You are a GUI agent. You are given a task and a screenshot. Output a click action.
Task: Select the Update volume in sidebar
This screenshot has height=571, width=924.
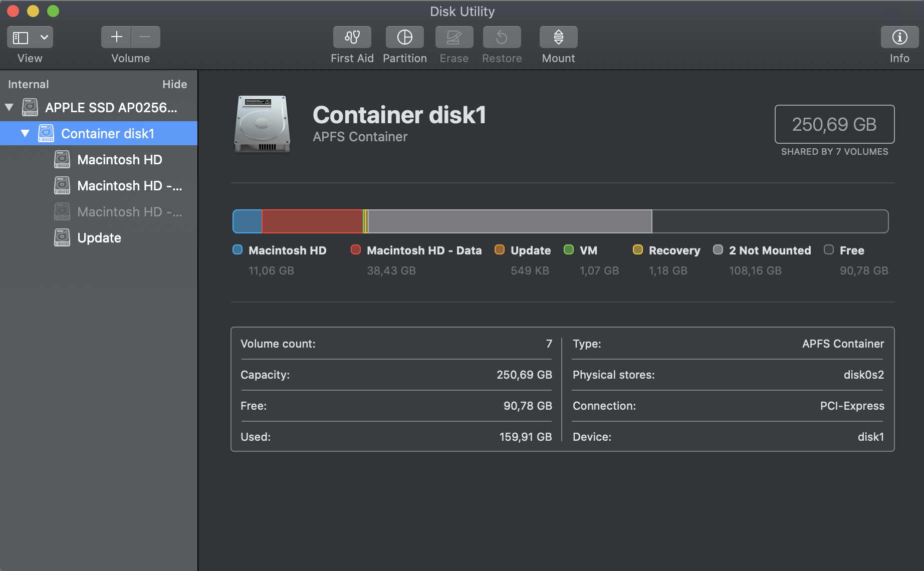tap(99, 238)
